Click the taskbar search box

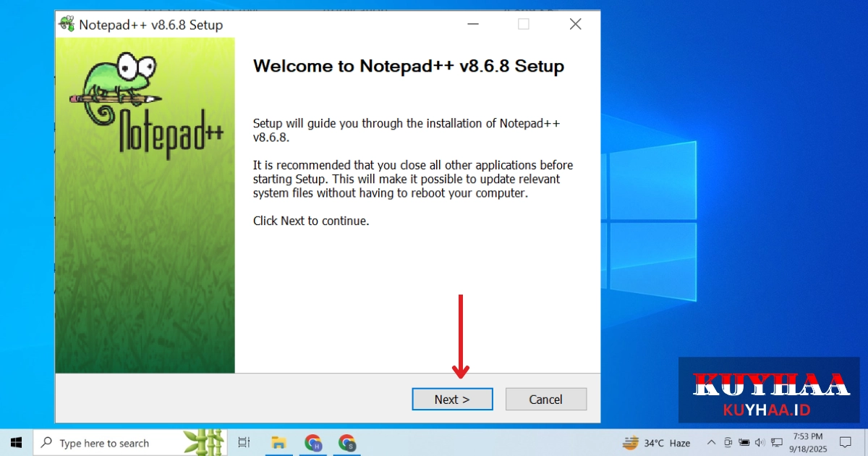[130, 442]
